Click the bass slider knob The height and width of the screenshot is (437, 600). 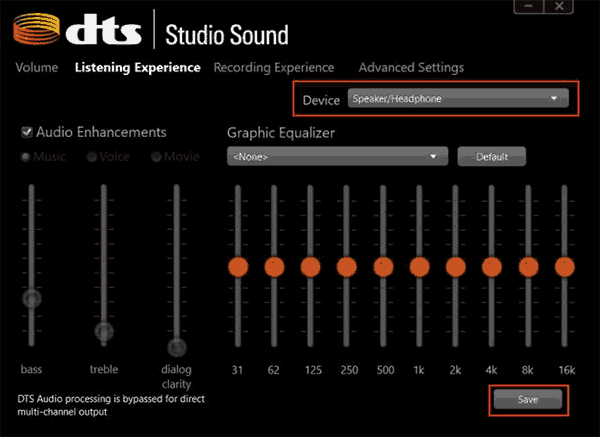(31, 298)
